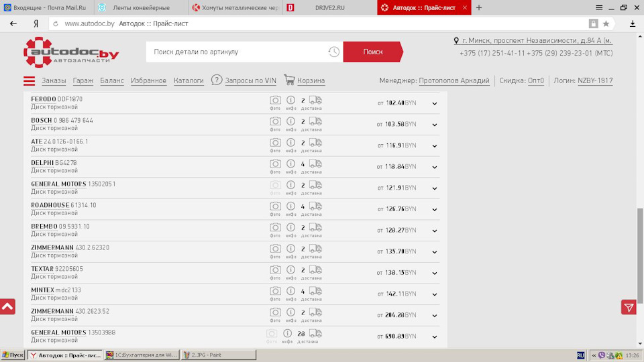View delivery for BREMBO 09.5931.10
The image size is (644, 362).
pos(315,227)
